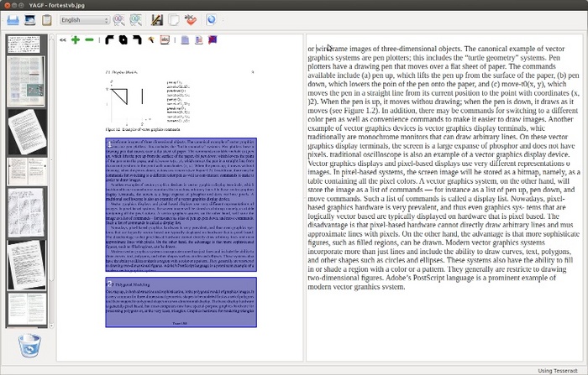Split page into blocks icon
588x375 pixels.
(x=199, y=39)
